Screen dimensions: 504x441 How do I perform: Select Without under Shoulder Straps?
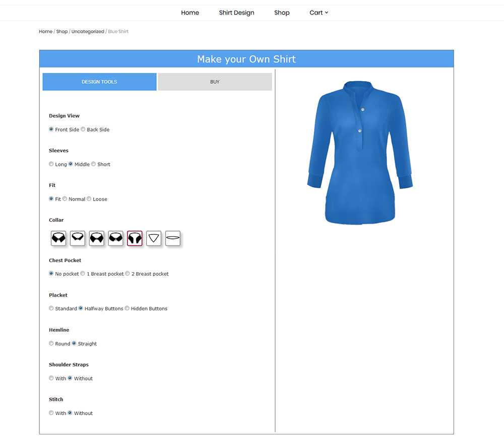pyautogui.click(x=70, y=378)
